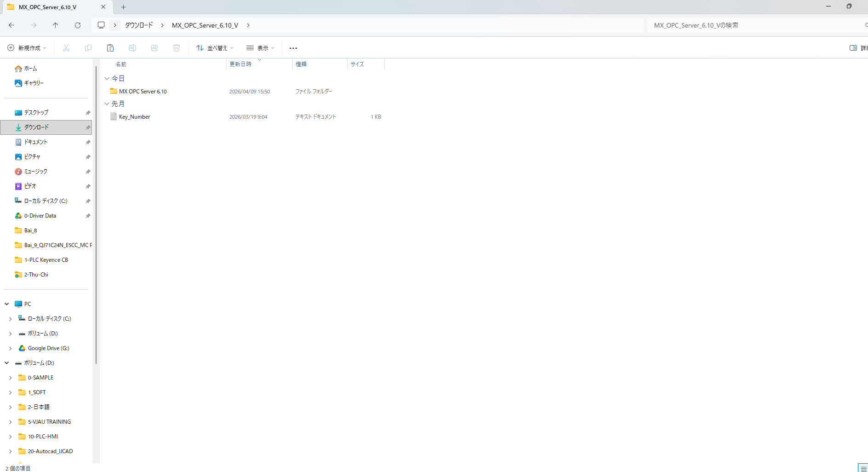Add a new Explorer tab

[x=123, y=7]
